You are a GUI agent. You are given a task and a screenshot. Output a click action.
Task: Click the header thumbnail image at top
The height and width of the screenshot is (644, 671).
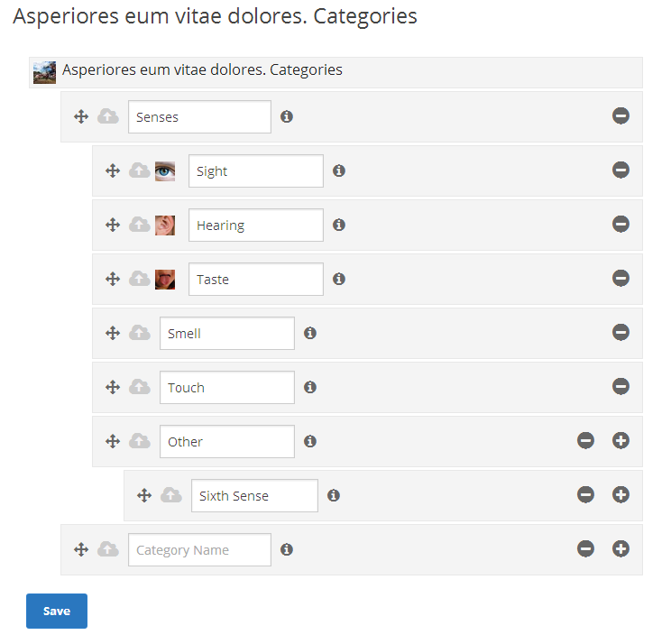pos(44,72)
